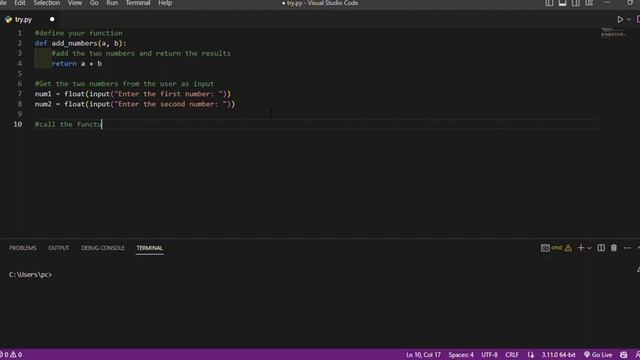Click the '#define your function' comment
The width and height of the screenshot is (640, 360).
(x=79, y=33)
